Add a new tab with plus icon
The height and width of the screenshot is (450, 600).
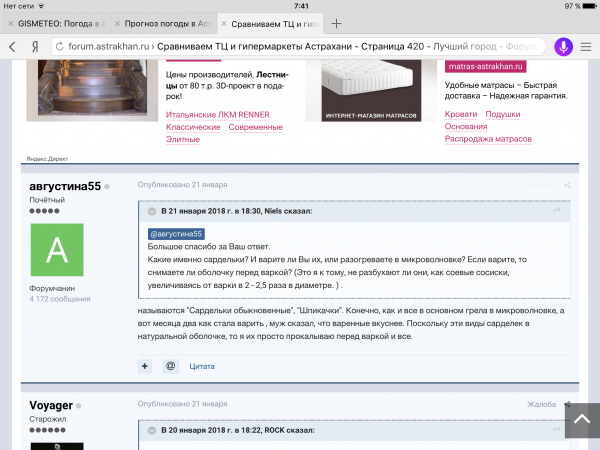pyautogui.click(x=336, y=24)
